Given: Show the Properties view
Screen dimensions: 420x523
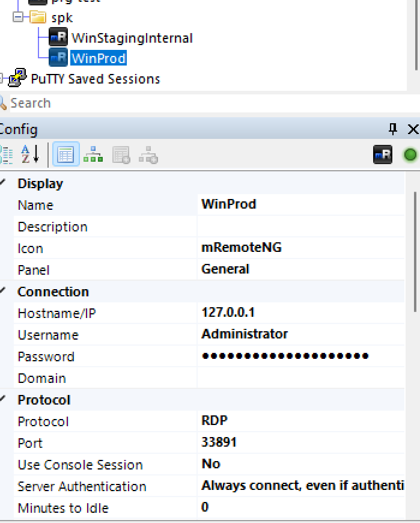Looking at the screenshot, I should coord(65,154).
